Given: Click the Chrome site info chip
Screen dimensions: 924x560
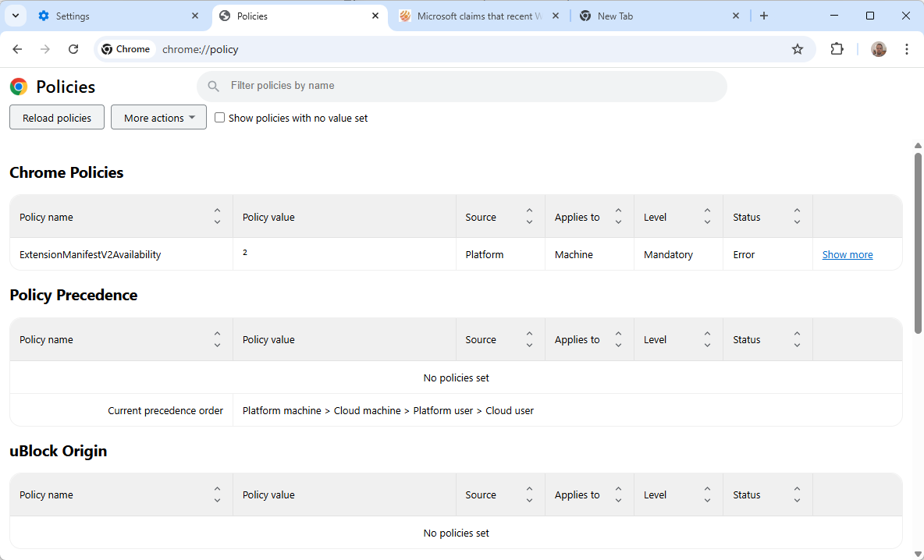Looking at the screenshot, I should pos(126,49).
